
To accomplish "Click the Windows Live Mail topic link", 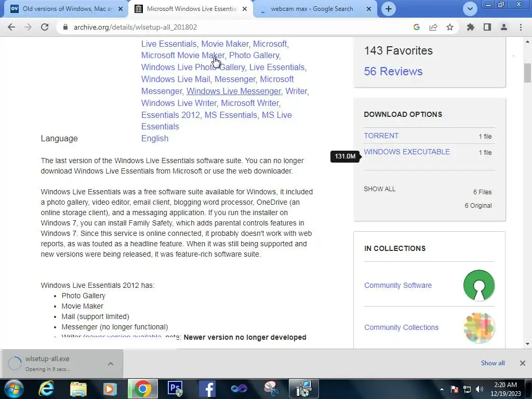I will coord(176,79).
